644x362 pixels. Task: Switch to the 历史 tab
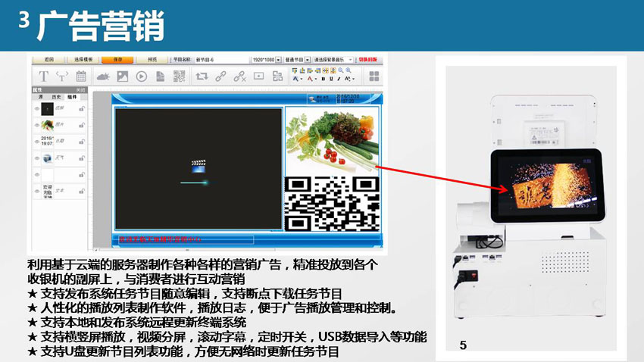[x=56, y=97]
